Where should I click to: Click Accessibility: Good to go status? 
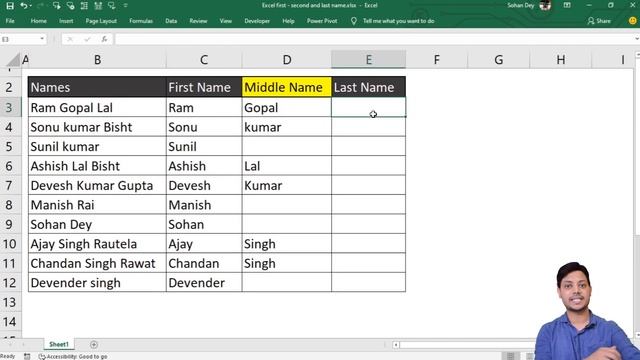point(73,356)
